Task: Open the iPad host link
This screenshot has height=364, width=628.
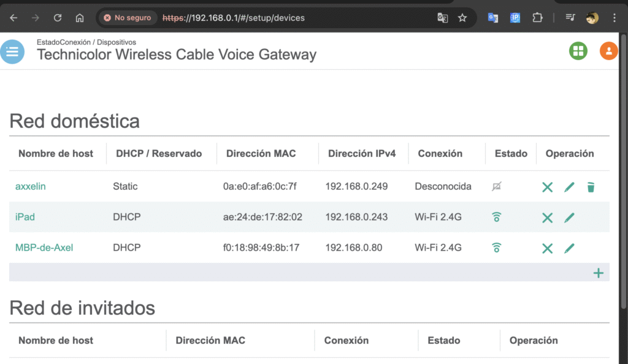Action: pos(25,217)
